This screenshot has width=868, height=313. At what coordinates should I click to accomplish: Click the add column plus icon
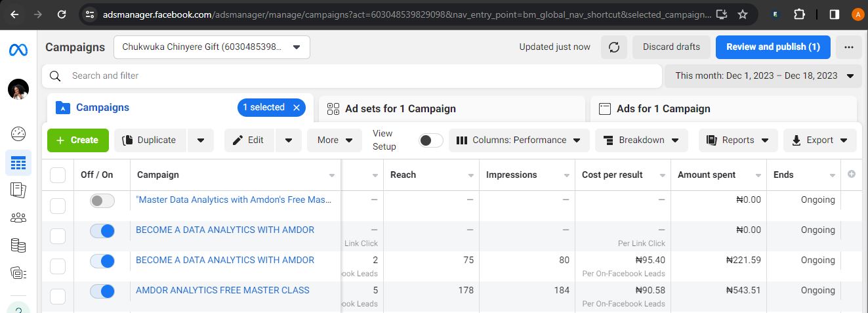(x=852, y=175)
